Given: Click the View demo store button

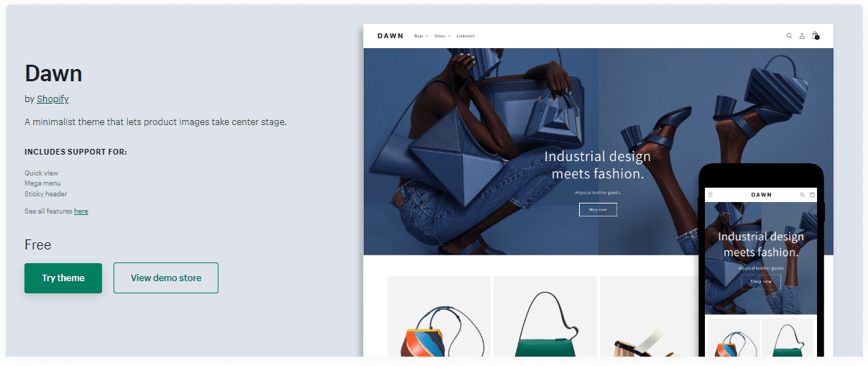Looking at the screenshot, I should 166,278.
